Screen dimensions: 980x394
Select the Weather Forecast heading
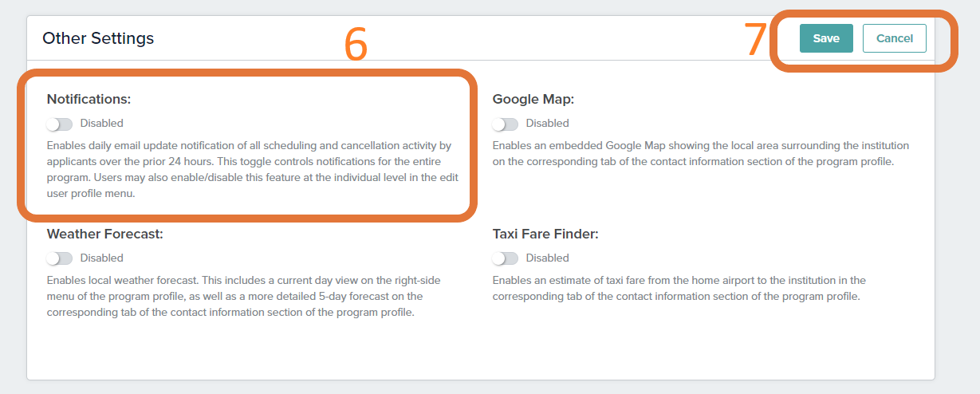(x=105, y=234)
